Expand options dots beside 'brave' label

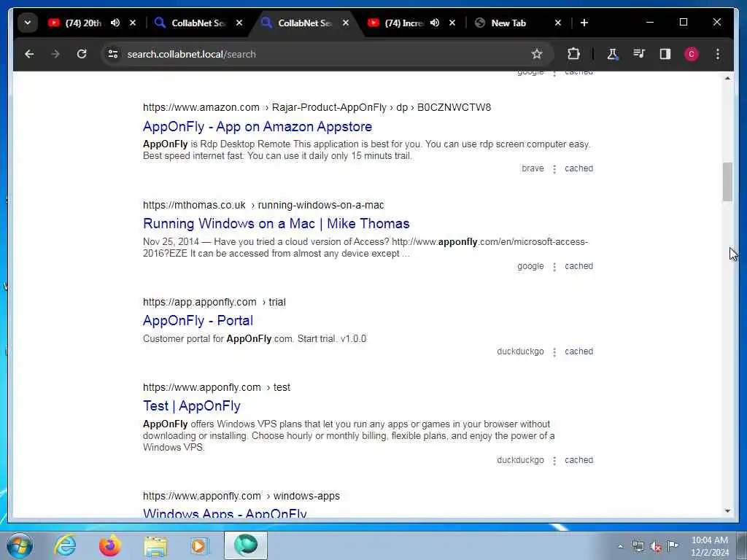(554, 169)
